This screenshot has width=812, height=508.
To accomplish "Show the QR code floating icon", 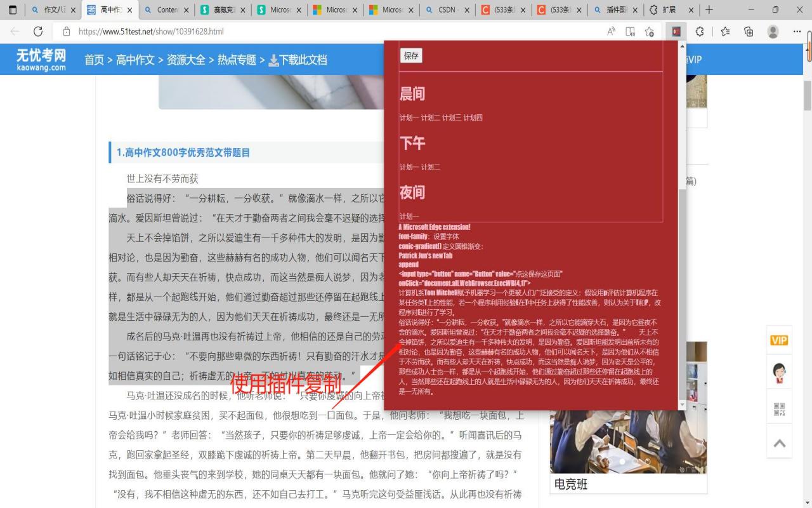I will click(779, 410).
